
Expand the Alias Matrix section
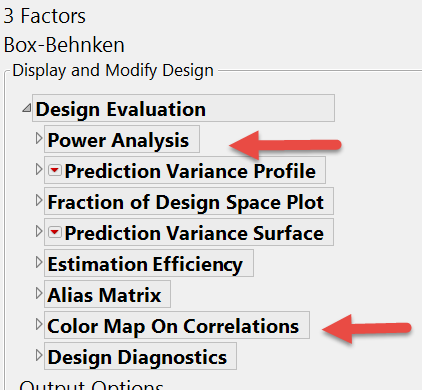(39, 294)
